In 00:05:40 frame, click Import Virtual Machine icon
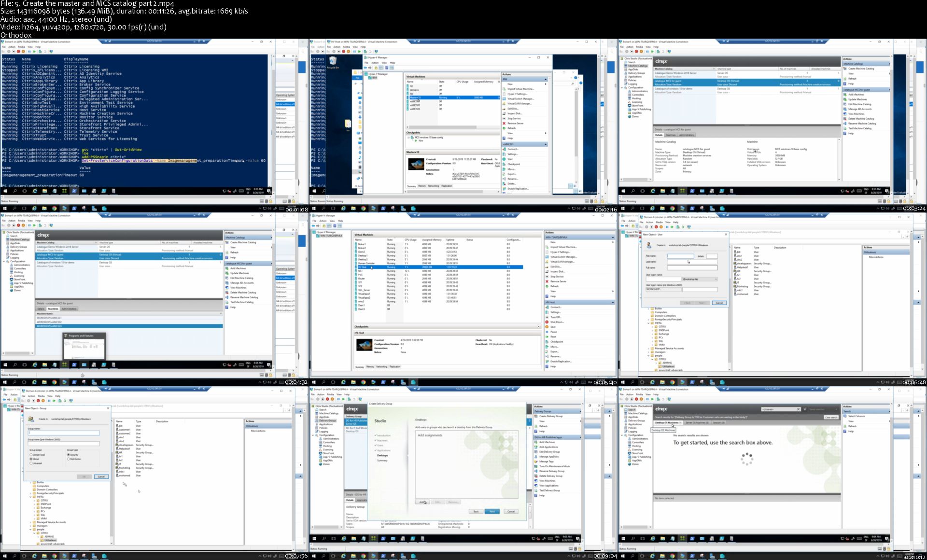This screenshot has height=560, width=927. (x=547, y=247)
